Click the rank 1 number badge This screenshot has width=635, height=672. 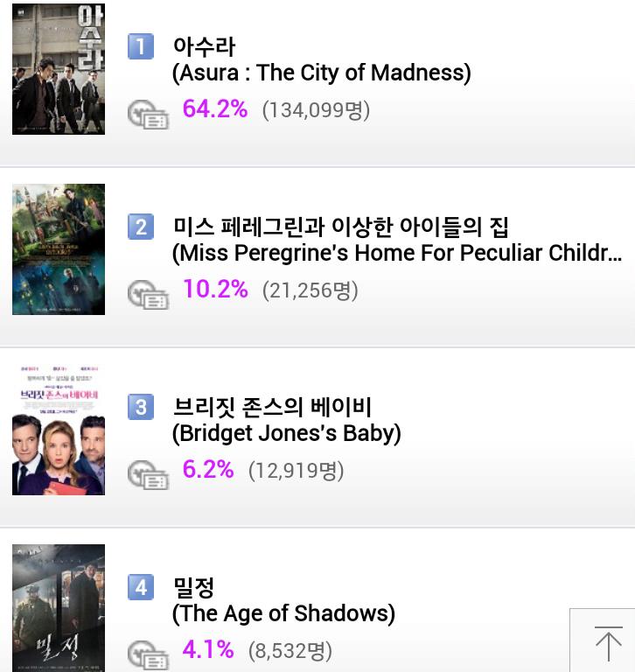point(141,46)
